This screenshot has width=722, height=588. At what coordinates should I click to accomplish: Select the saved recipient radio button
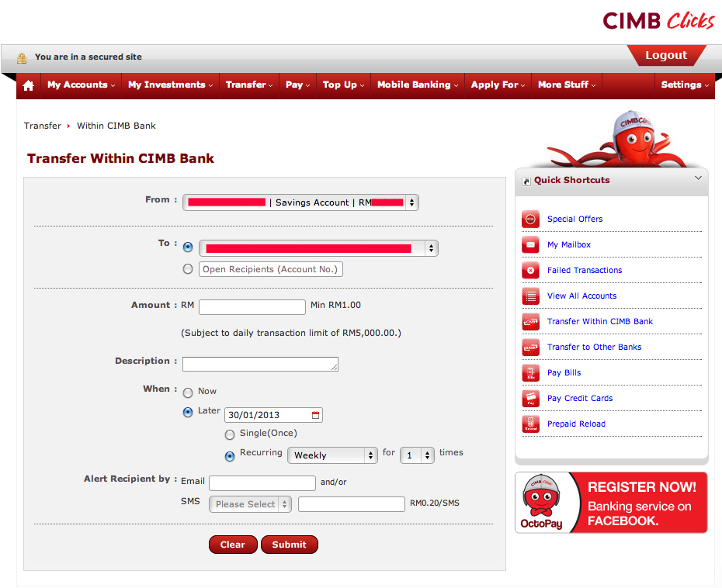point(188,247)
